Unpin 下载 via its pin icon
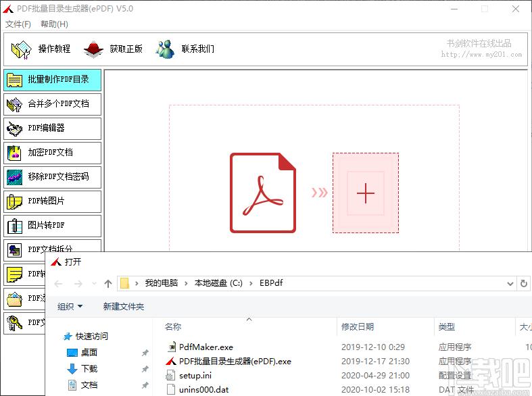This screenshot has height=396, width=532. [145, 369]
